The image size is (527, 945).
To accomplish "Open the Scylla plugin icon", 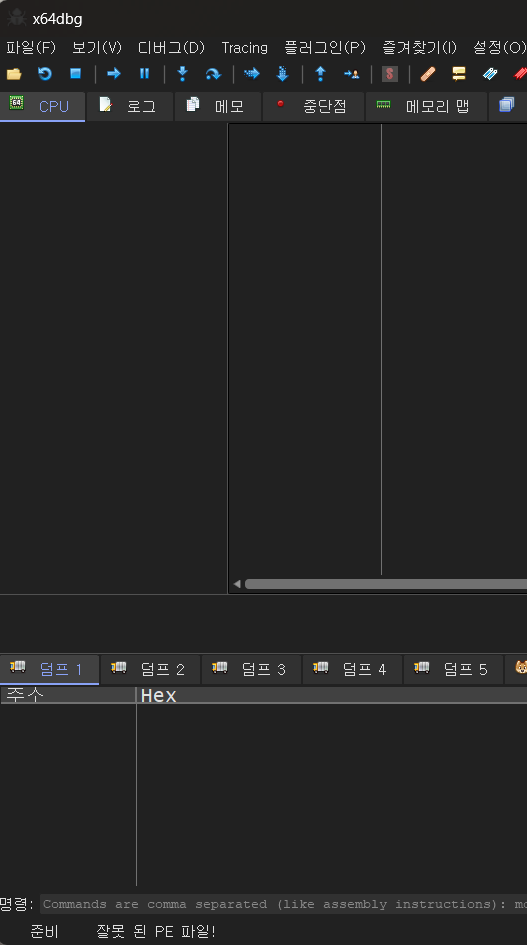I will coord(390,74).
